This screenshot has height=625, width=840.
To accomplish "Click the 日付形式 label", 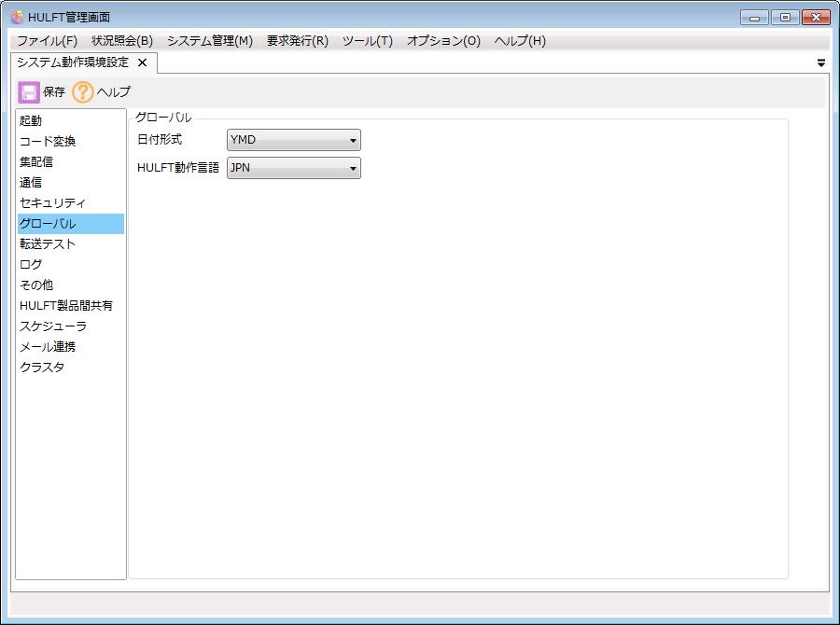I will click(x=160, y=140).
